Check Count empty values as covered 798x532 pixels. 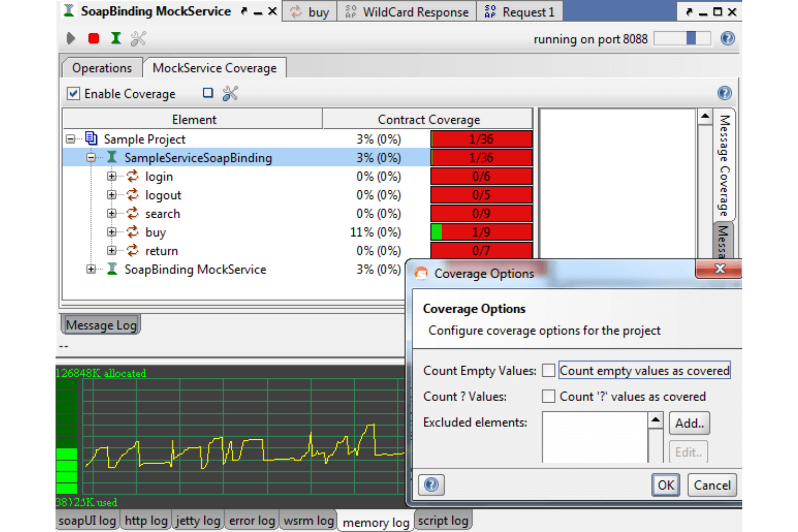[x=548, y=370]
